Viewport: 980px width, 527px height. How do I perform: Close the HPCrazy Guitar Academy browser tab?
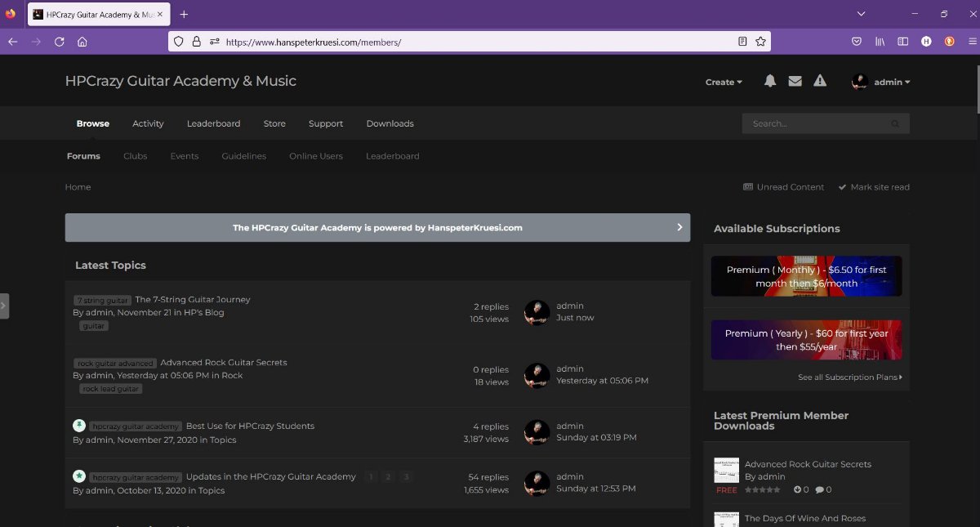(161, 14)
